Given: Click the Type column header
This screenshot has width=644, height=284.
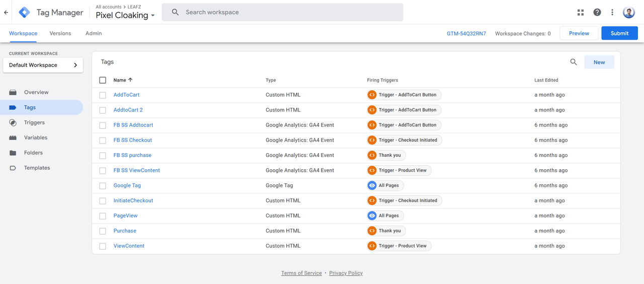Looking at the screenshot, I should 271,80.
